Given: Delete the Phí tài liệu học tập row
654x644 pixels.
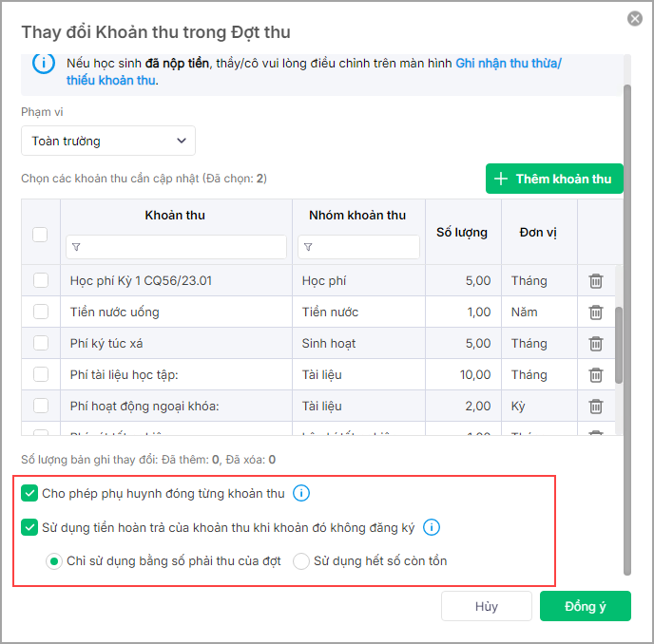Looking at the screenshot, I should click(596, 375).
